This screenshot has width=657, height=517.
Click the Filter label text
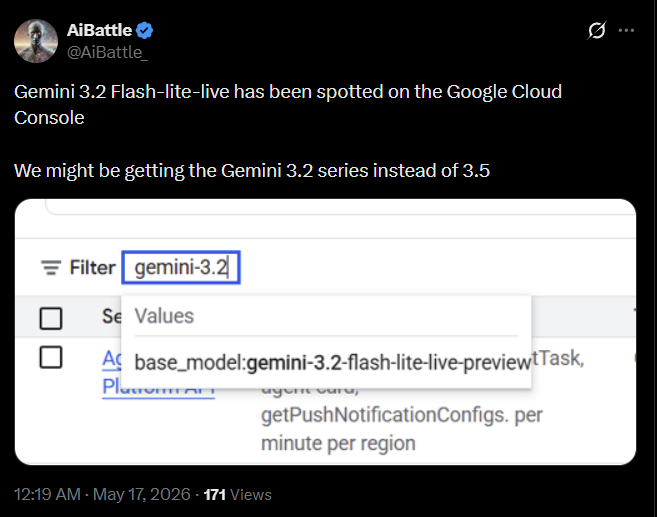point(92,267)
